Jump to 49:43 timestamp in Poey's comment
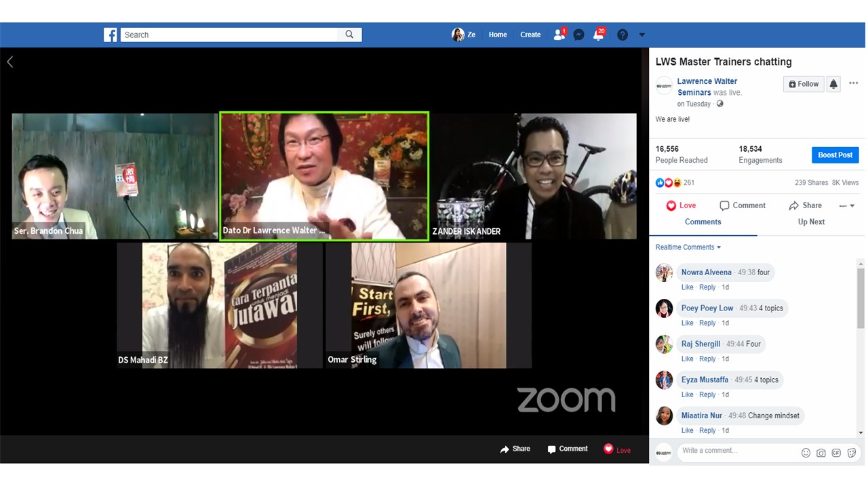868x488 pixels. 748,308
